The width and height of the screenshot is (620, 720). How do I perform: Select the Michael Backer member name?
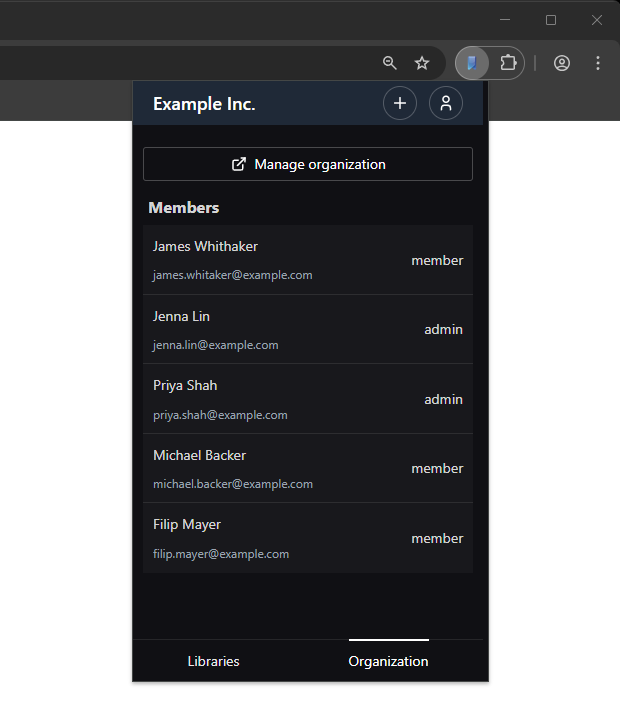[199, 456]
